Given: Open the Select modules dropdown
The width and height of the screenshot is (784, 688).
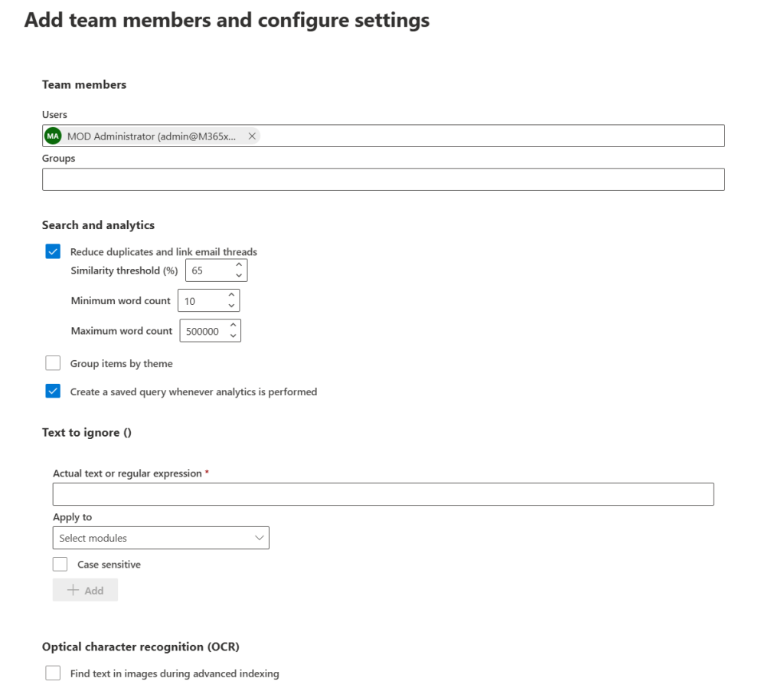Looking at the screenshot, I should 161,538.
